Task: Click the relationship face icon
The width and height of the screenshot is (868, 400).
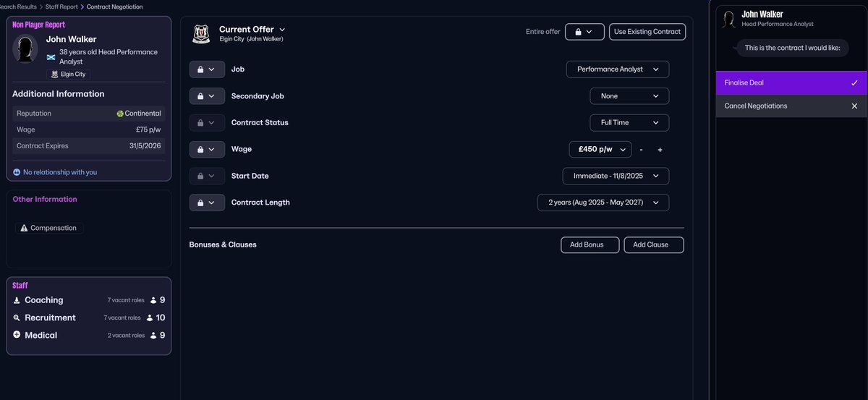Action: [x=17, y=172]
